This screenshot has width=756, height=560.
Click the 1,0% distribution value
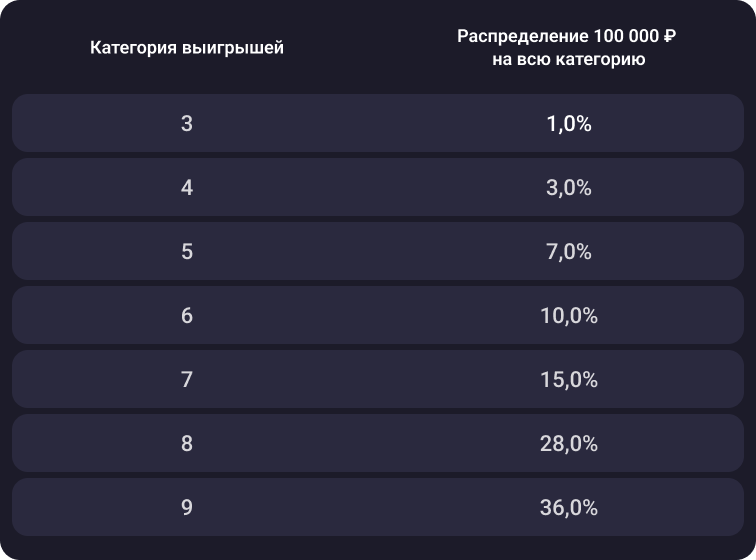pyautogui.click(x=569, y=124)
